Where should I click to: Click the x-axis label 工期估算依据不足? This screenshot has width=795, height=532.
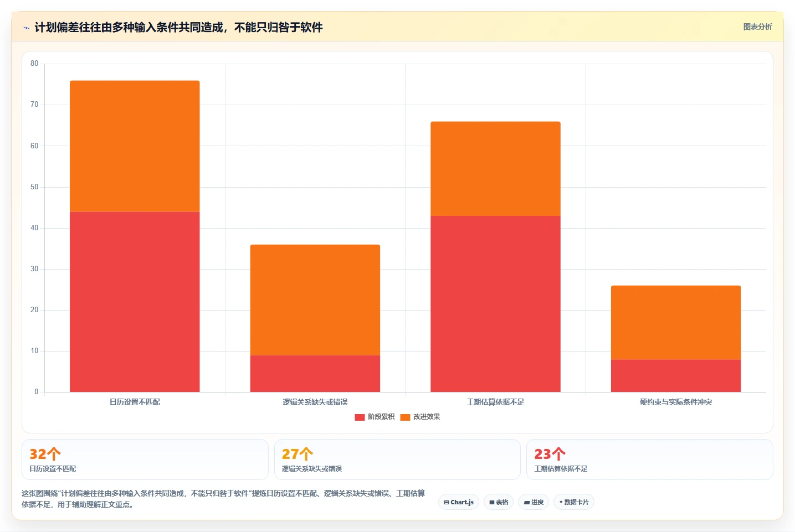pos(495,402)
